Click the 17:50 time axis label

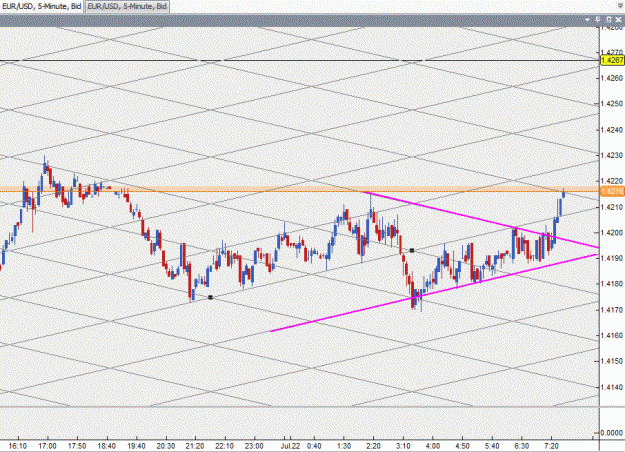[77, 446]
